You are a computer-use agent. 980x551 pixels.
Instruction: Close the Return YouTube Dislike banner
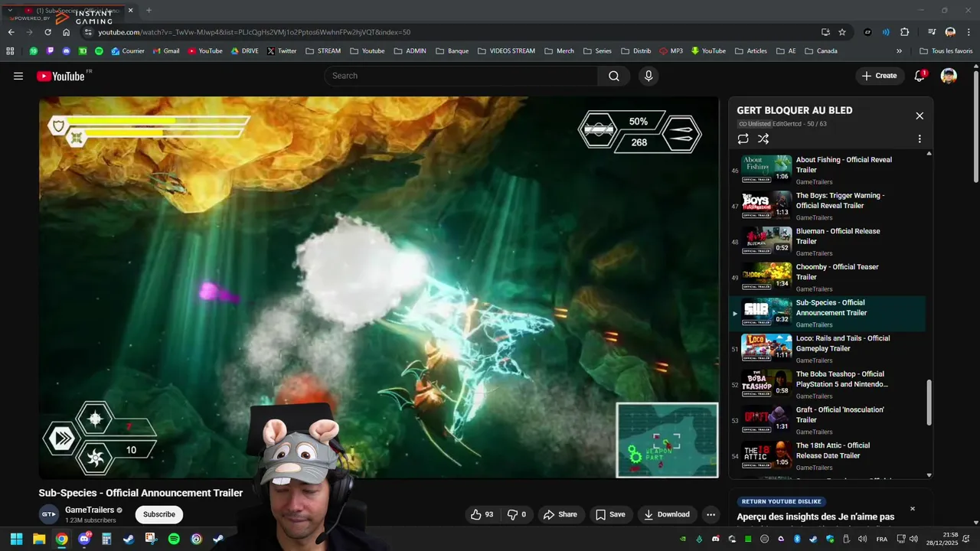[912, 508]
